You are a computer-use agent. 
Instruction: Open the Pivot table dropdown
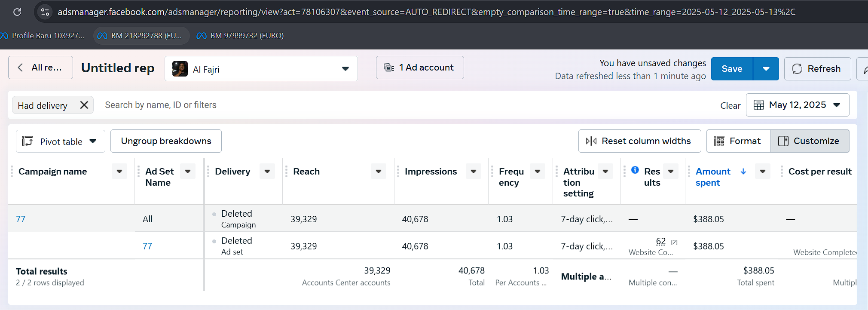pos(61,141)
